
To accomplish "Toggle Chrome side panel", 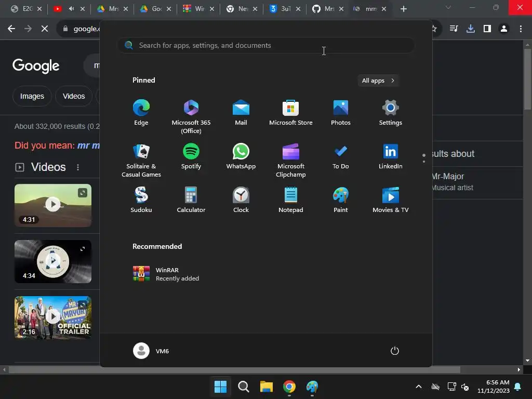I will pyautogui.click(x=487, y=29).
